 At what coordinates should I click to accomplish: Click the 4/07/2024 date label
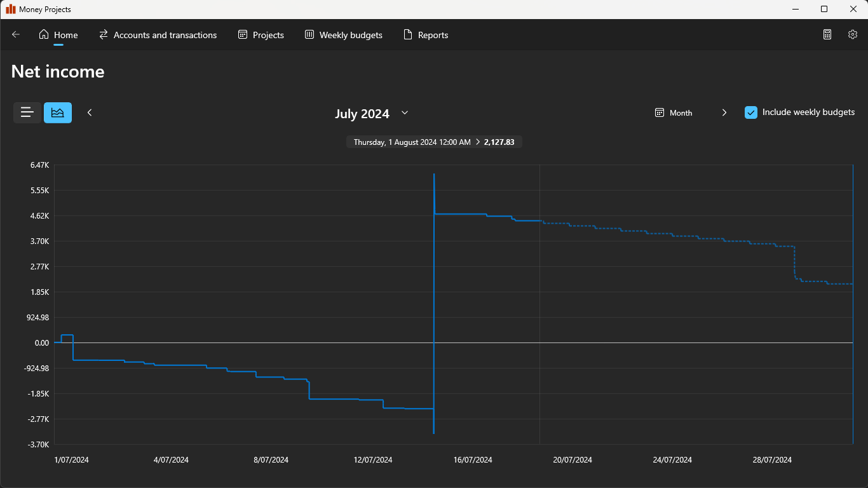coord(171,460)
